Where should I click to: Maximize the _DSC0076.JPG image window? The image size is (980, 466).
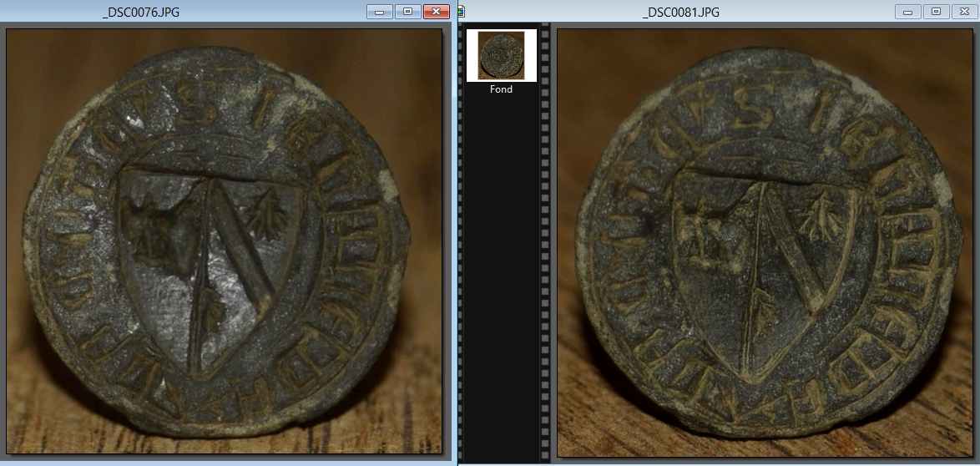[x=407, y=12]
